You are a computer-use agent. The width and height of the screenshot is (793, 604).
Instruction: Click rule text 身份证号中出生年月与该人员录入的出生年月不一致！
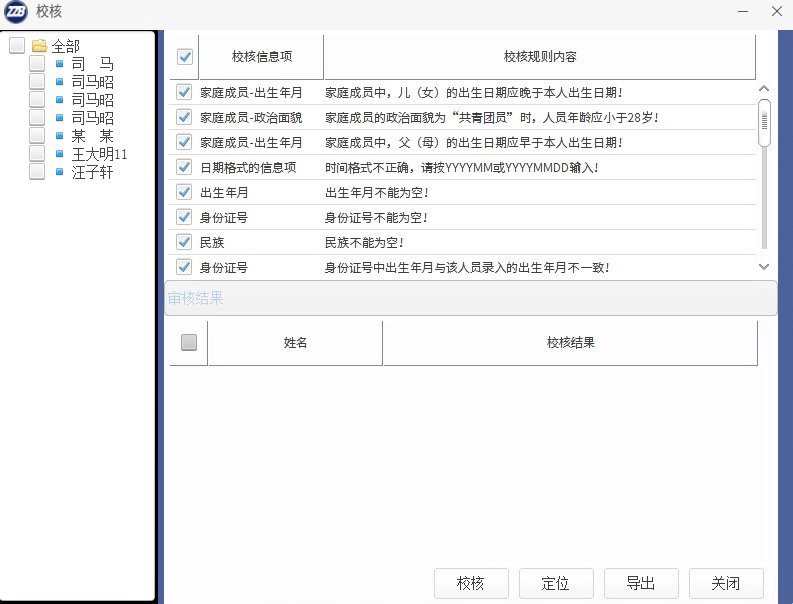[x=468, y=267]
